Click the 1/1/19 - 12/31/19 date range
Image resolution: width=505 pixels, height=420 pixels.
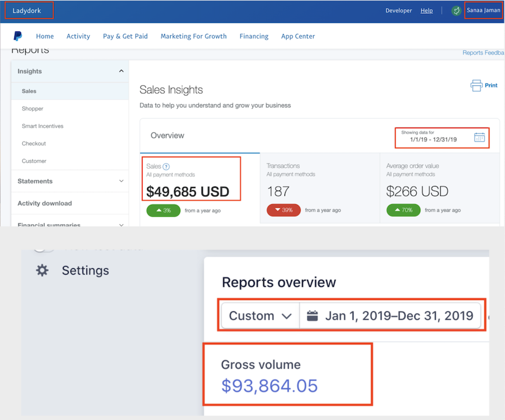(x=433, y=140)
